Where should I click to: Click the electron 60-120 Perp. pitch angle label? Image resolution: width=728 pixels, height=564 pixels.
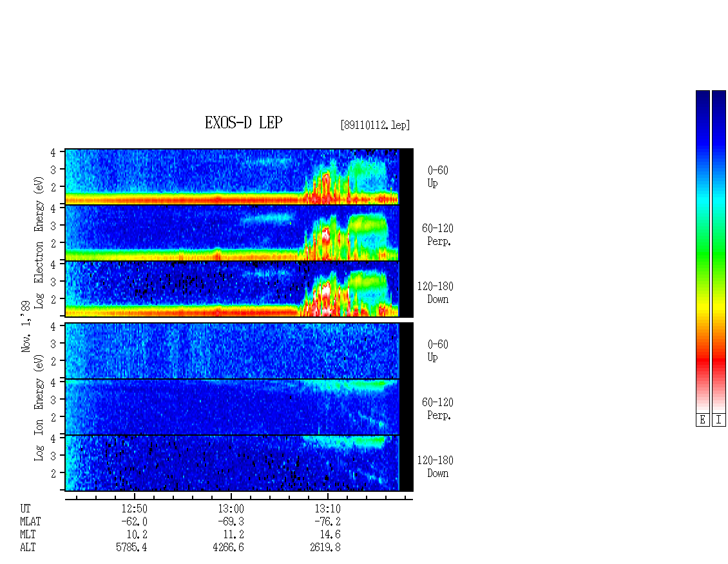[437, 235]
